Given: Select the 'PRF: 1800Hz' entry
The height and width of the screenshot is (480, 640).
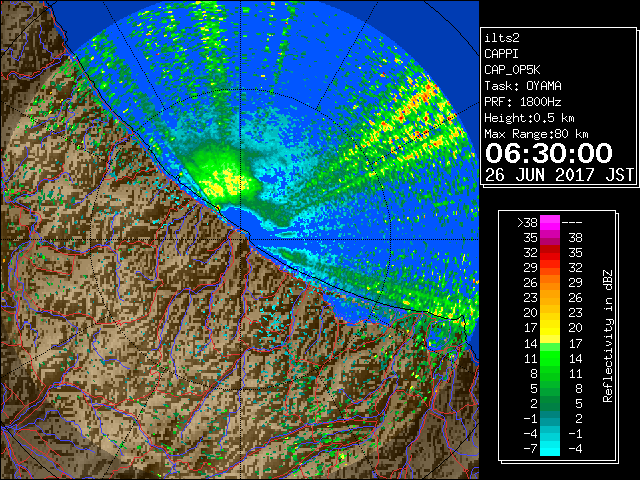Looking at the screenshot, I should tap(523, 102).
